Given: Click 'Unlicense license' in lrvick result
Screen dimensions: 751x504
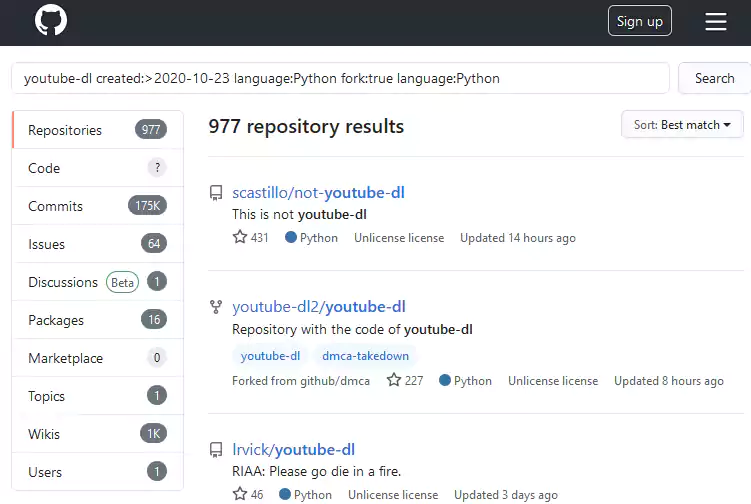Looking at the screenshot, I should (393, 495).
